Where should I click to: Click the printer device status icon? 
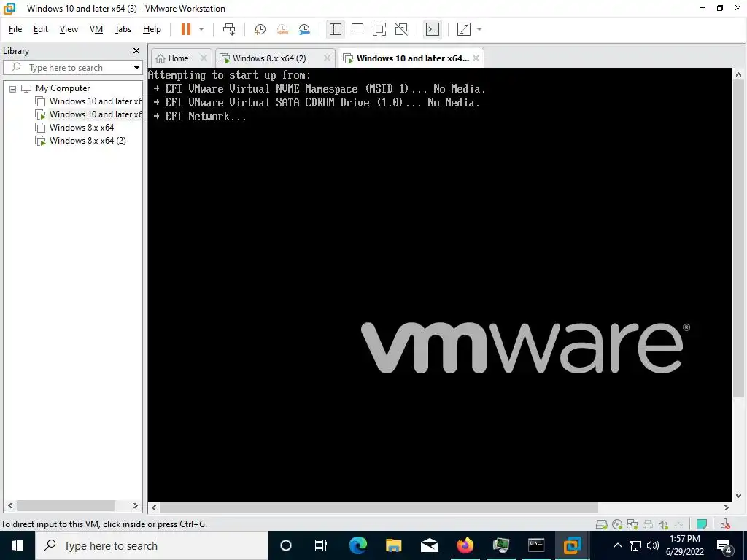pyautogui.click(x=648, y=524)
